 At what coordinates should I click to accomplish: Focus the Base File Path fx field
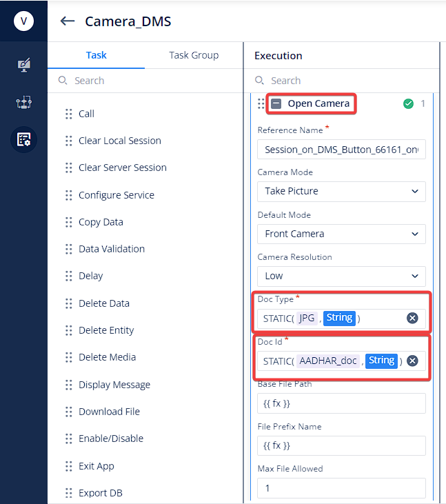click(341, 403)
